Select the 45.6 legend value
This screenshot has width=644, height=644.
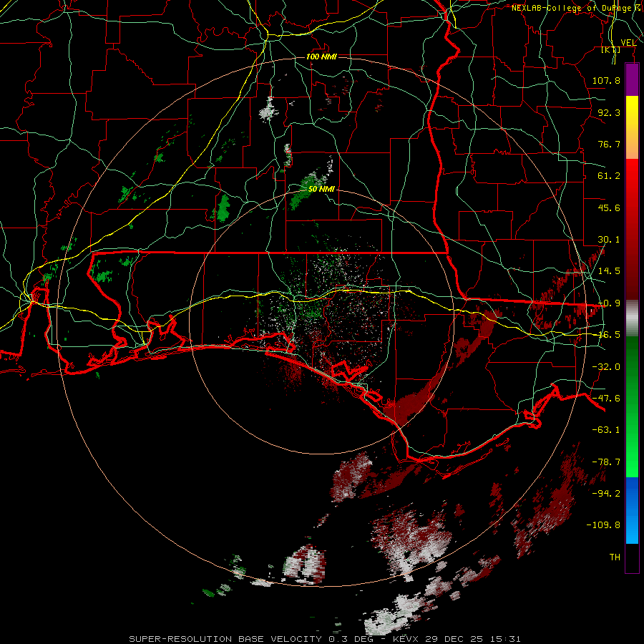click(609, 208)
